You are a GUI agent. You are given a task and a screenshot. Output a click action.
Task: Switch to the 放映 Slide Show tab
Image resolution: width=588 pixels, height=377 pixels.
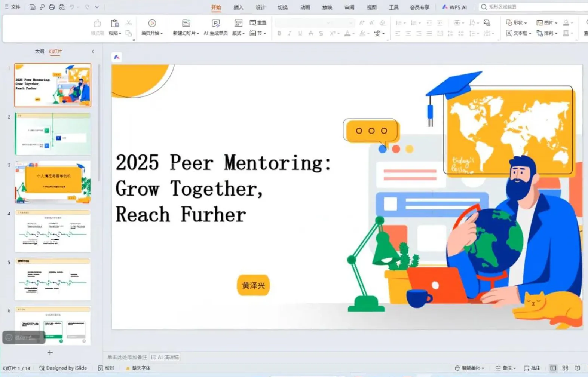[x=327, y=7]
